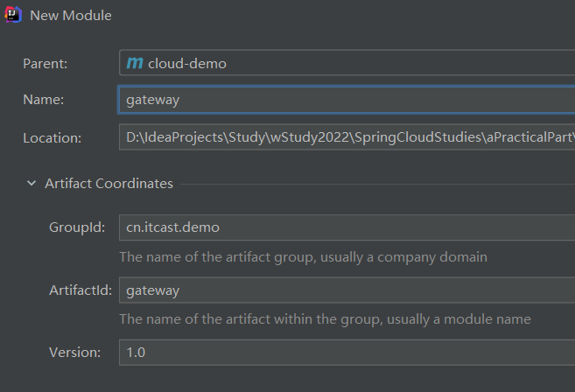The height and width of the screenshot is (392, 575).
Task: Click the 'GroupId:' label
Action: pos(77,227)
